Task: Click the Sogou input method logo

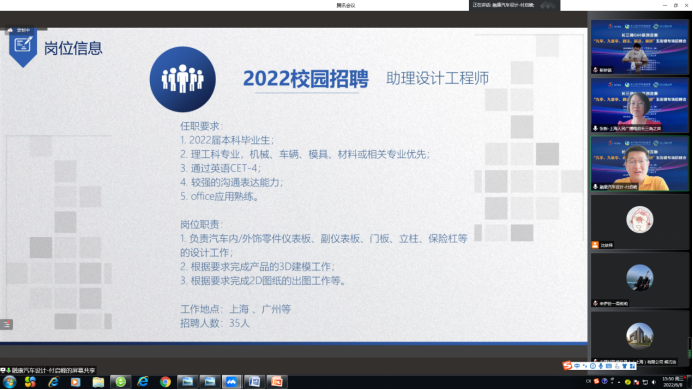Action: click(x=567, y=366)
